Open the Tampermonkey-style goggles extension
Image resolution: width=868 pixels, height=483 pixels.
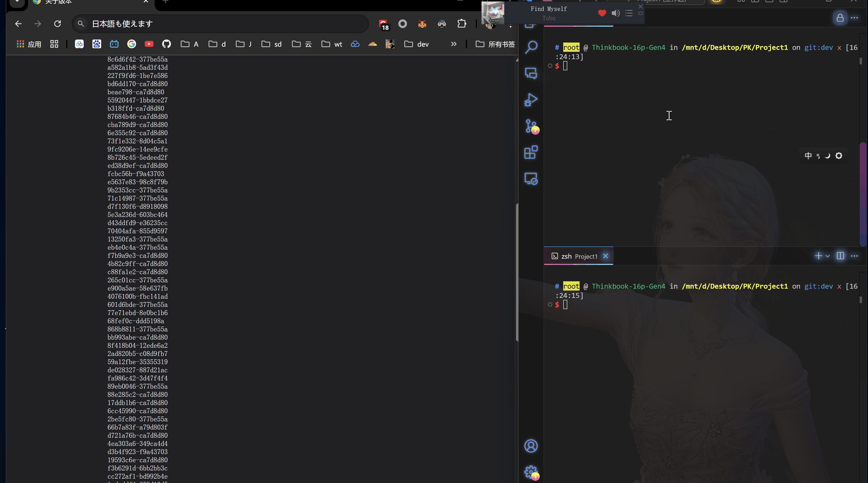(x=442, y=23)
